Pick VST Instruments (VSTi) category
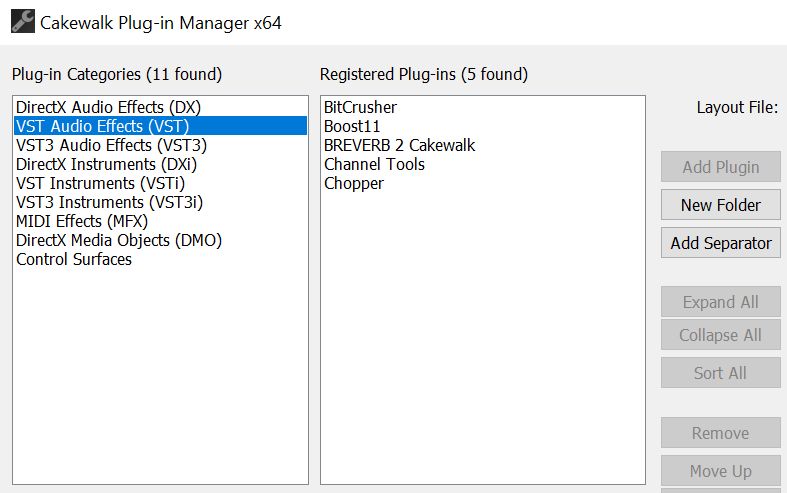787x493 pixels. (100, 183)
